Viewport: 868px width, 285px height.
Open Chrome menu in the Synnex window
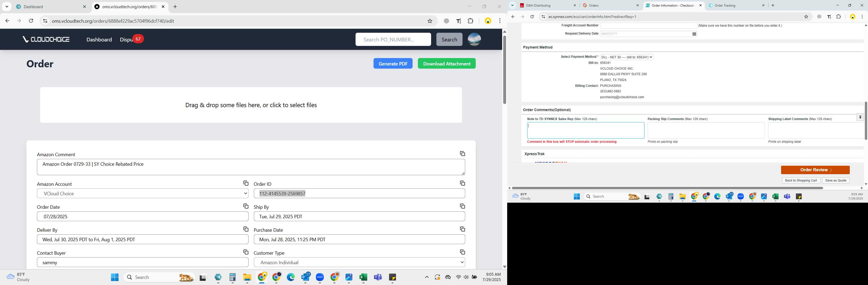[862, 16]
